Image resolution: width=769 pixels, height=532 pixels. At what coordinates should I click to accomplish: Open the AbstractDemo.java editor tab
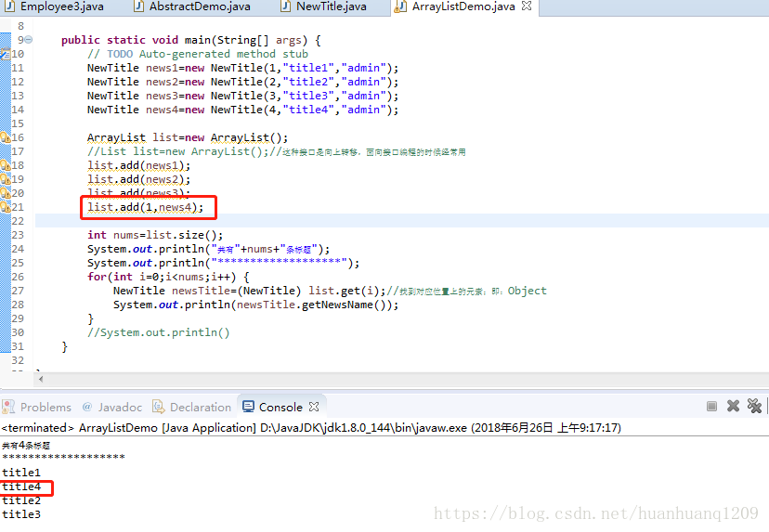point(192,6)
